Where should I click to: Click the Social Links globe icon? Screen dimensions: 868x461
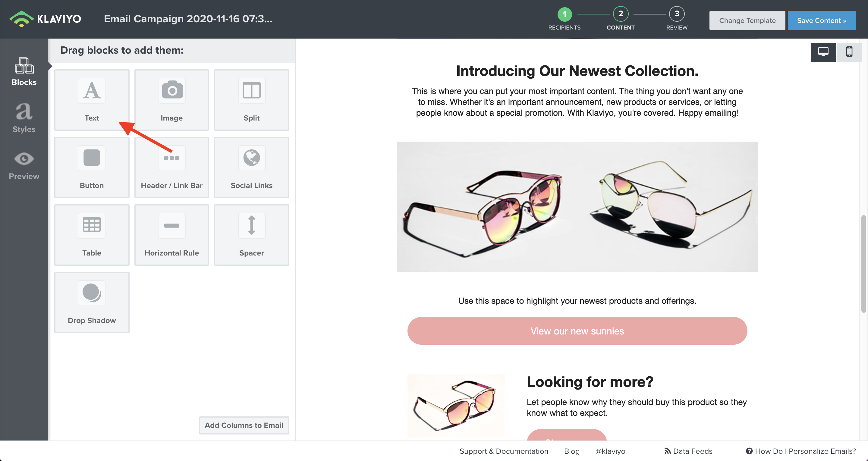pos(251,158)
